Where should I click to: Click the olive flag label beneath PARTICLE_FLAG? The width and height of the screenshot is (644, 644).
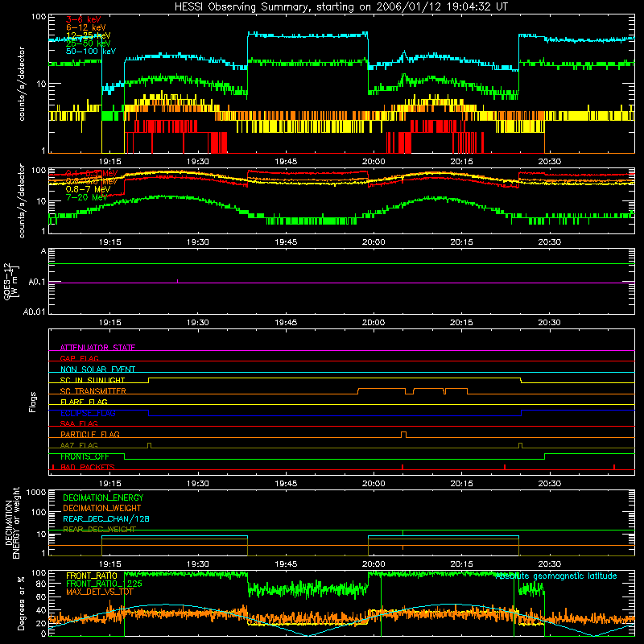[x=79, y=446]
